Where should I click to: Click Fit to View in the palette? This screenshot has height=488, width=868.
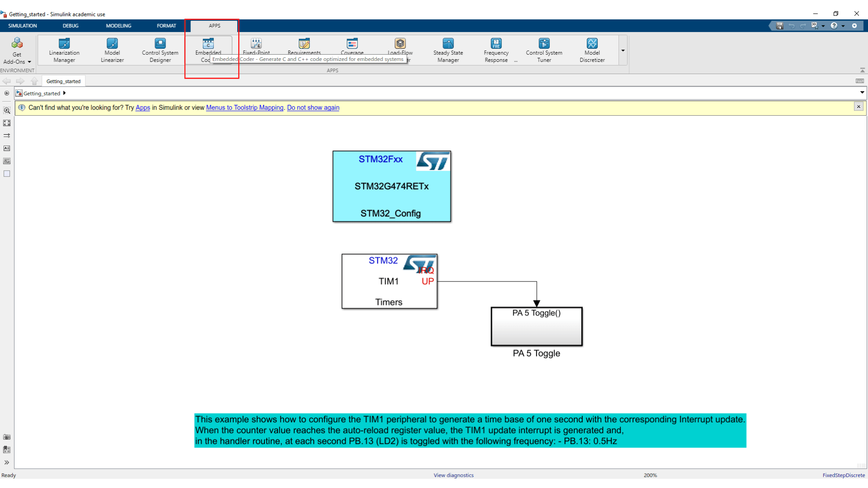[x=7, y=123]
